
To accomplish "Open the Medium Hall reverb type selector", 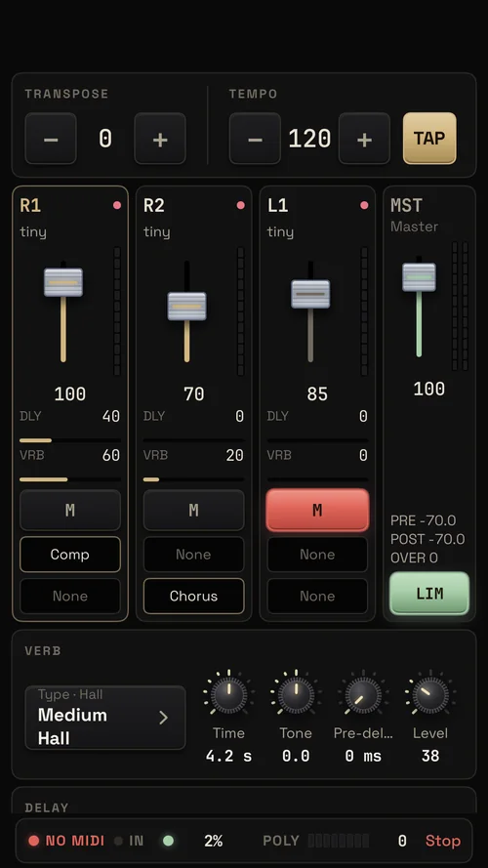I will tap(105, 718).
